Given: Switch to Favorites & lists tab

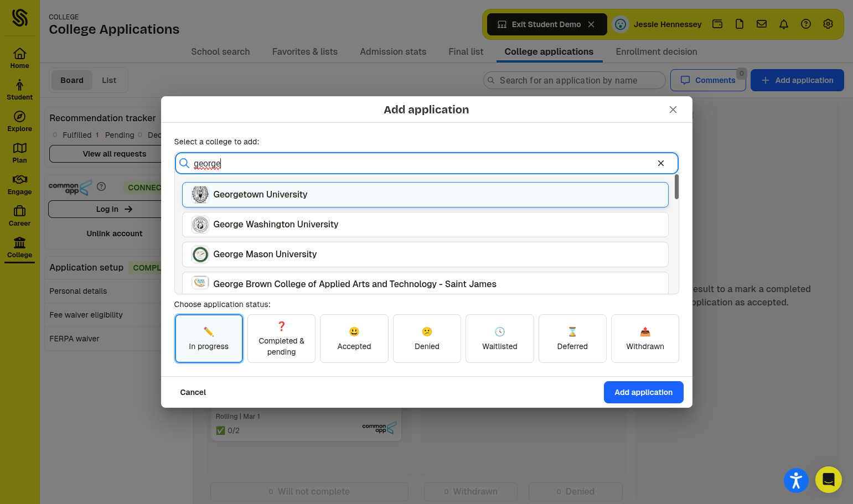Looking at the screenshot, I should pyautogui.click(x=305, y=51).
